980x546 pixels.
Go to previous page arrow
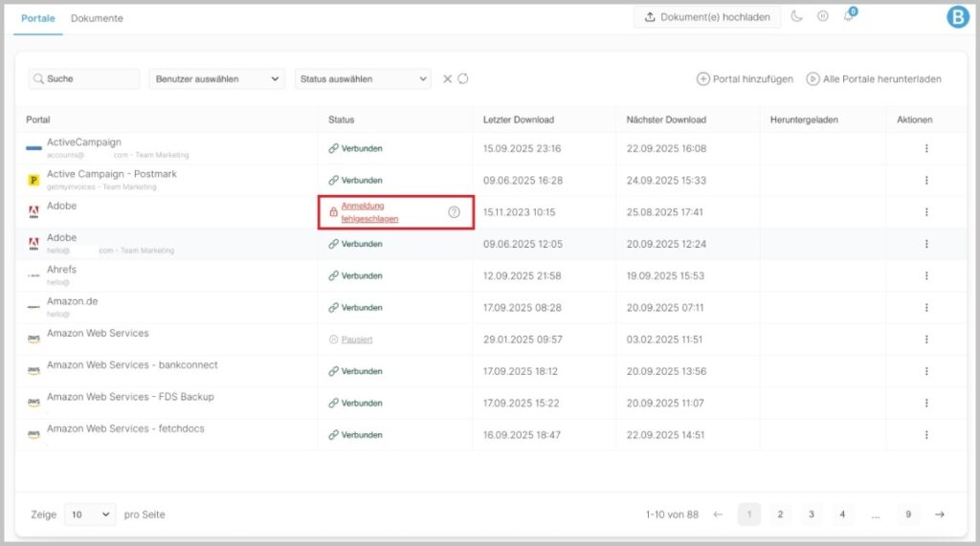(x=718, y=514)
